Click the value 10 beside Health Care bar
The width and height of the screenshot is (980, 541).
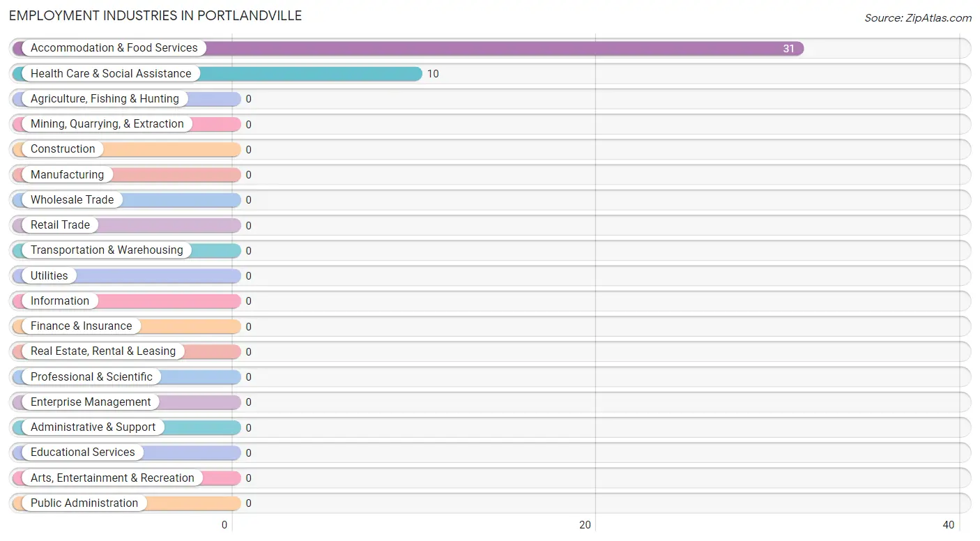click(433, 74)
